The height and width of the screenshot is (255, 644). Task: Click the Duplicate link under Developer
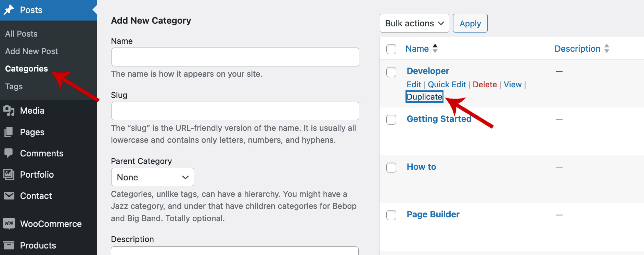point(424,97)
